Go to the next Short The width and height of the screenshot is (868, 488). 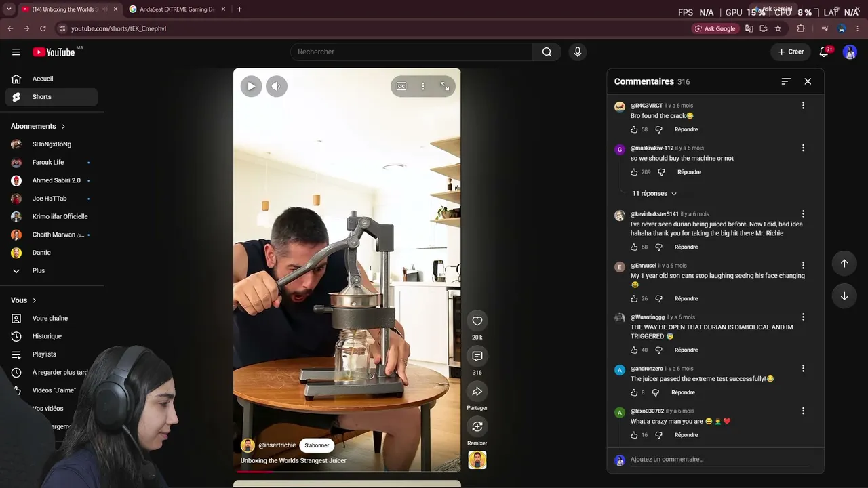(x=844, y=296)
